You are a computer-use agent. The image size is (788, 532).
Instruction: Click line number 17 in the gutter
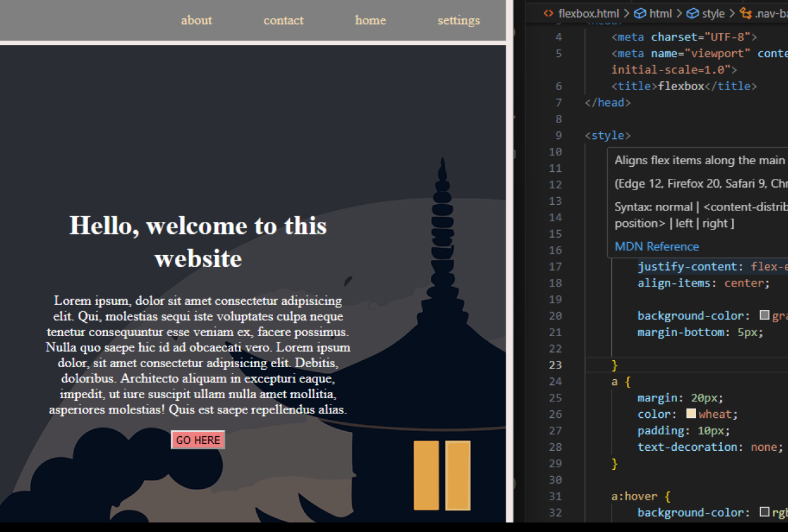click(x=555, y=267)
